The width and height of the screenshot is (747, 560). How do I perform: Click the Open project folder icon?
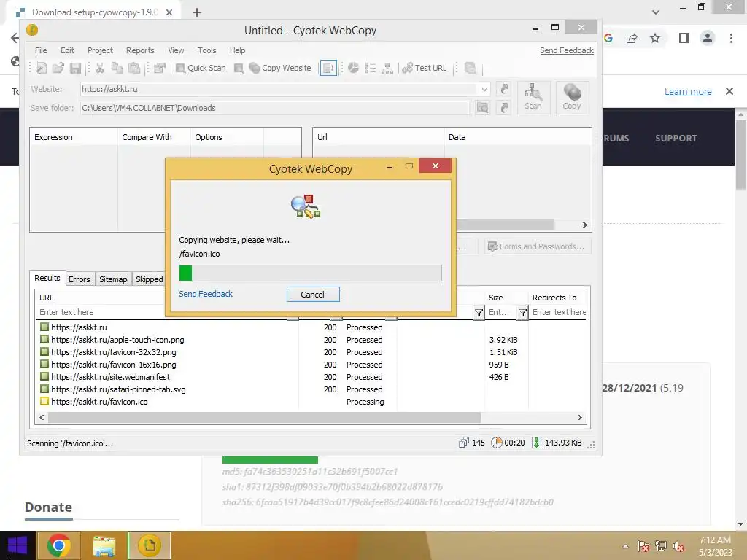point(58,68)
